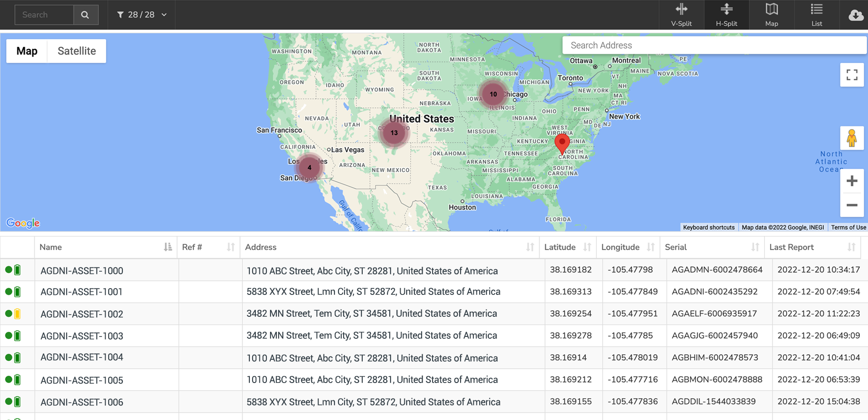Viewport: 868px width, 420px height.
Task: Open the List-only view
Action: tap(816, 15)
